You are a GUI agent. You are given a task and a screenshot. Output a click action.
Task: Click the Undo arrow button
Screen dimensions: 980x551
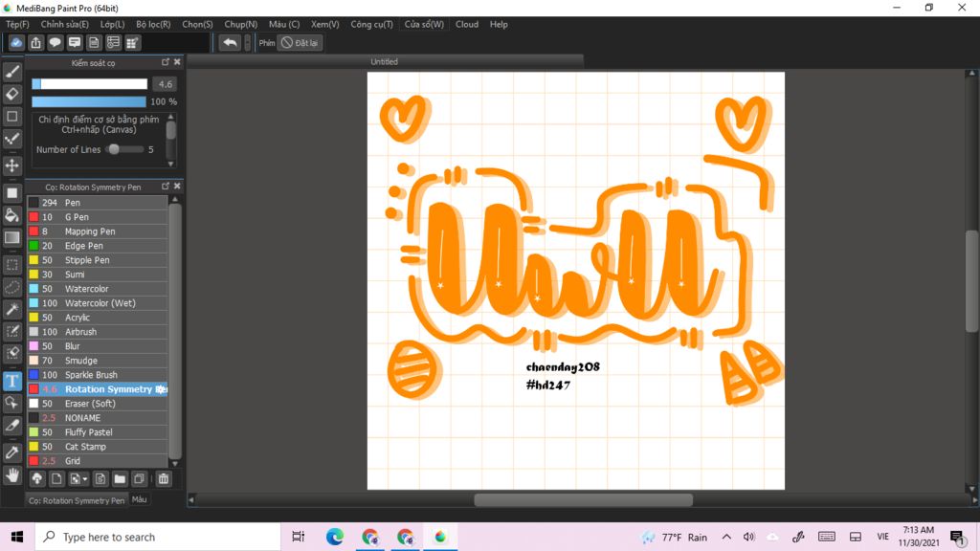[x=230, y=42]
